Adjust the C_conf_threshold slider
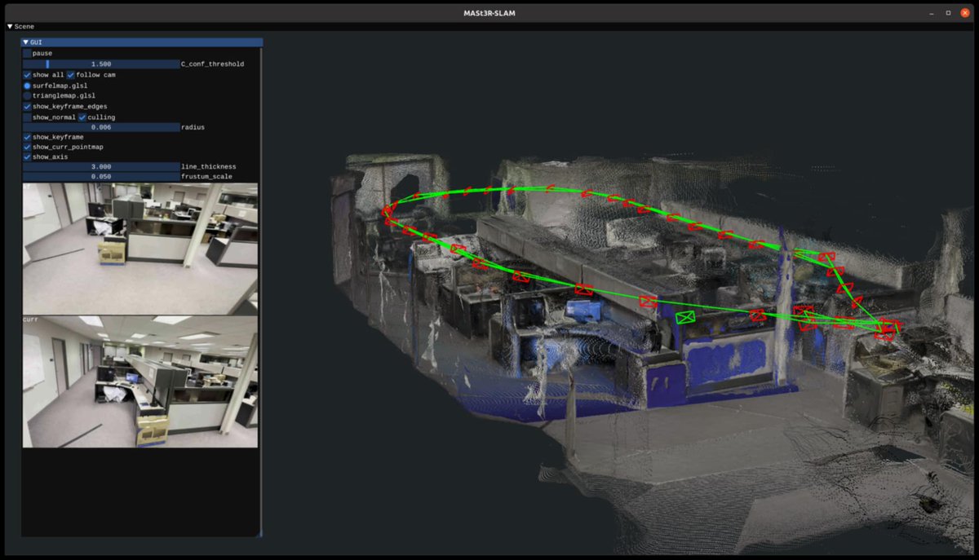The image size is (979, 560). [100, 64]
